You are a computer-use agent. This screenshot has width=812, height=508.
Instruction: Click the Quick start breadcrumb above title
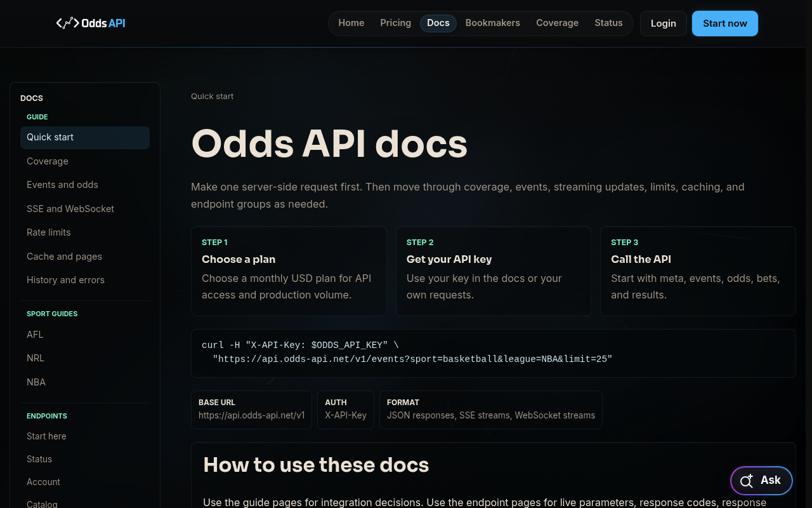[213, 97]
